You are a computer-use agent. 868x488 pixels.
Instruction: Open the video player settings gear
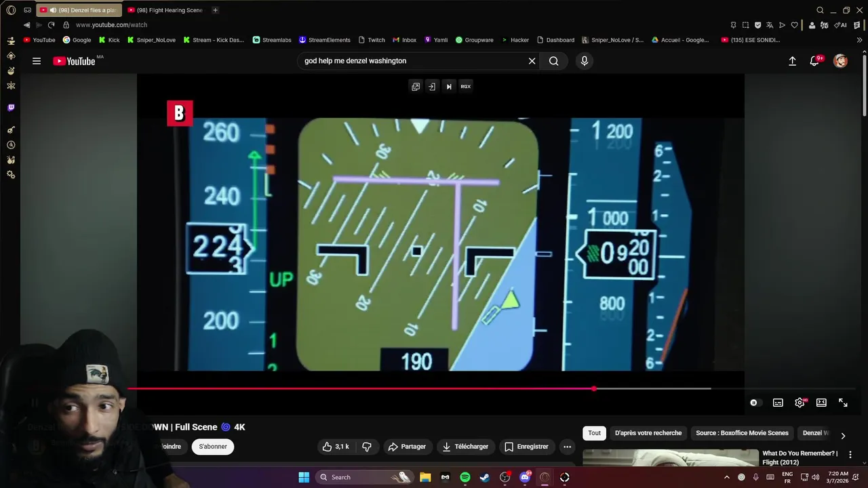tap(800, 403)
